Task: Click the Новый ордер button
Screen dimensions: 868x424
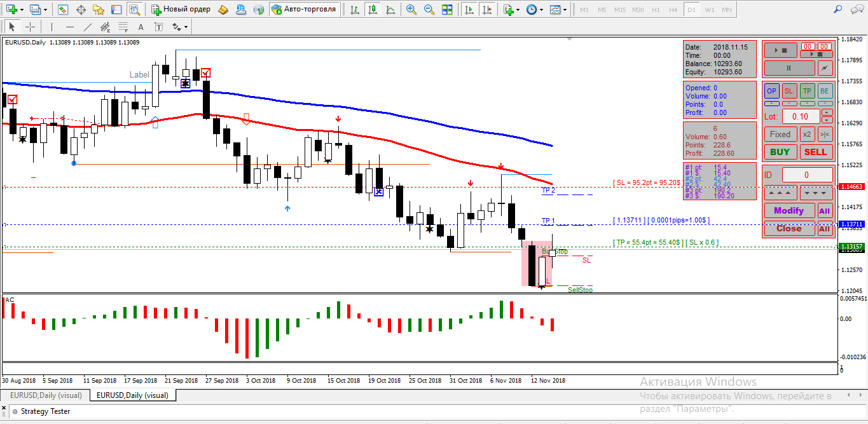Action: 181,10
